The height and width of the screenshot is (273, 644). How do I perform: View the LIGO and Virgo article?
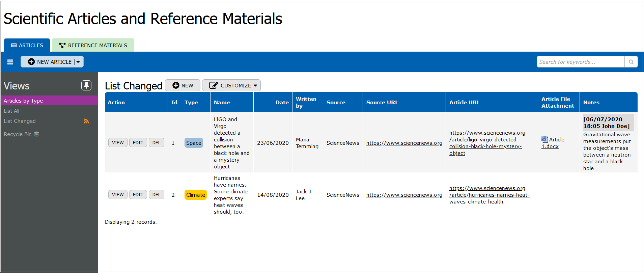118,143
